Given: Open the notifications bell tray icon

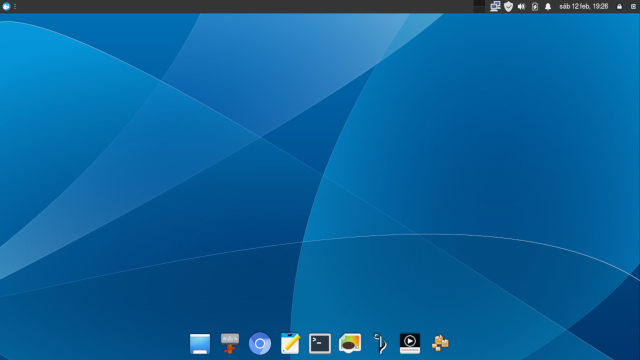Looking at the screenshot, I should tap(548, 6).
